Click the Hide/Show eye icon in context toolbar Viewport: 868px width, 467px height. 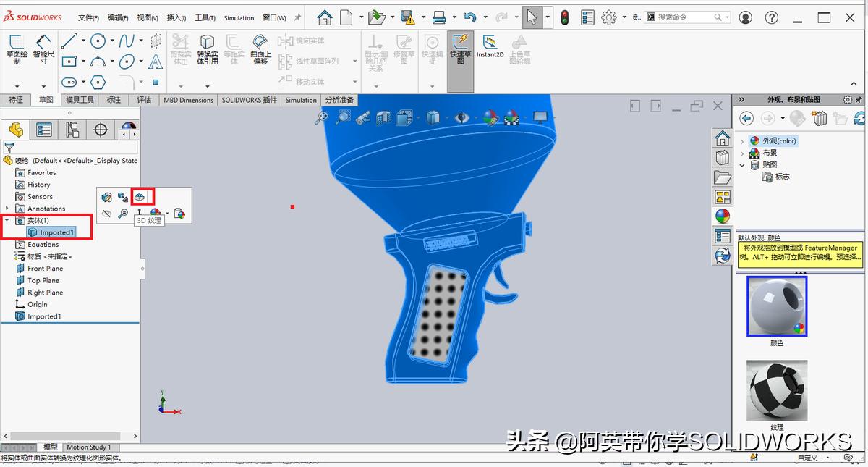(106, 213)
